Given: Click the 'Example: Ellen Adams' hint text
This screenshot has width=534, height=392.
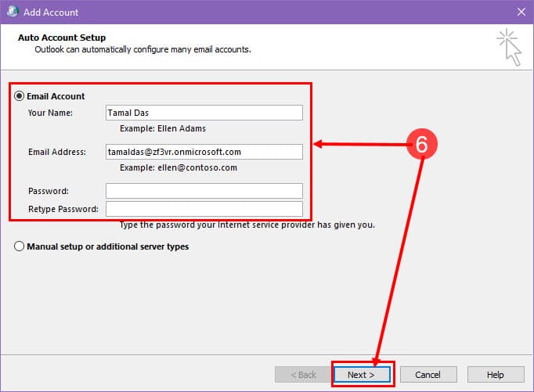Looking at the screenshot, I should click(x=163, y=128).
